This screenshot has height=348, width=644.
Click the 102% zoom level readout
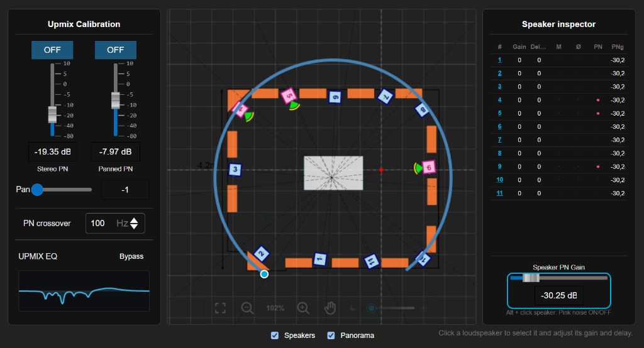tap(275, 308)
